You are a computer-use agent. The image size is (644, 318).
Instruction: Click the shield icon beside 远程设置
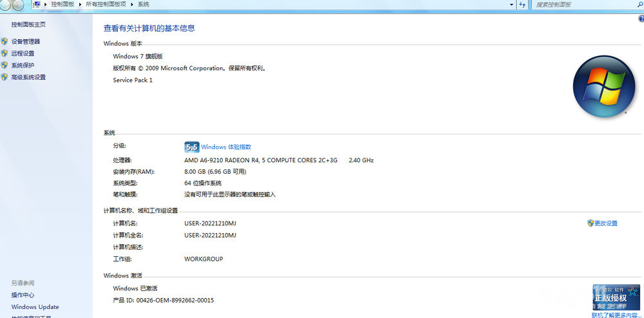pos(5,53)
